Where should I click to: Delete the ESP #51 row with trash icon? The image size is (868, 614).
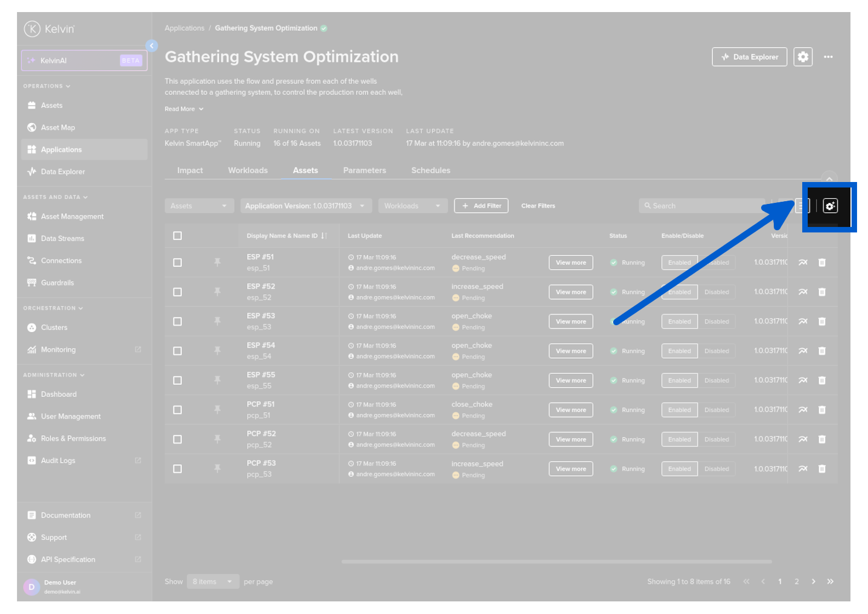[821, 263]
